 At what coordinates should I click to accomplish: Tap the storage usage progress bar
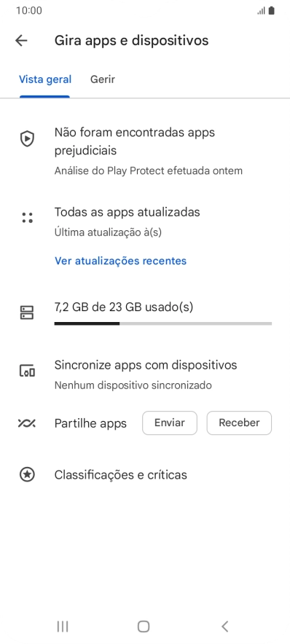pyautogui.click(x=163, y=323)
